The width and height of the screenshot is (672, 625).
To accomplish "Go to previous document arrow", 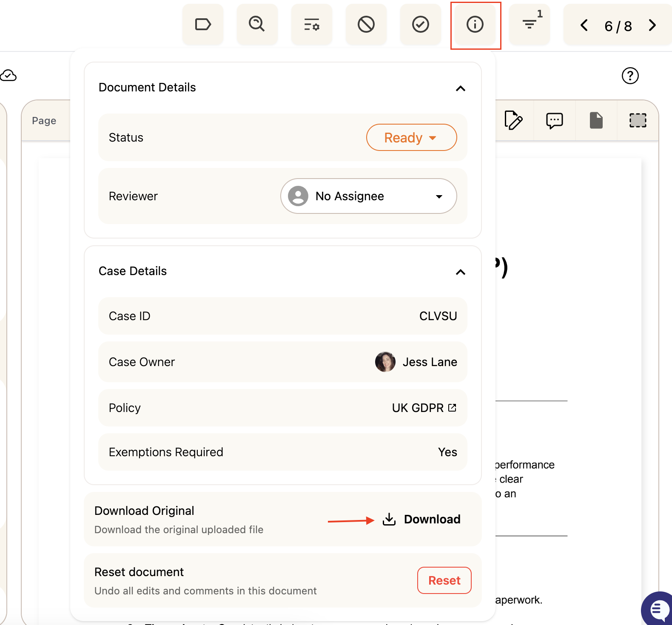I will pos(584,25).
